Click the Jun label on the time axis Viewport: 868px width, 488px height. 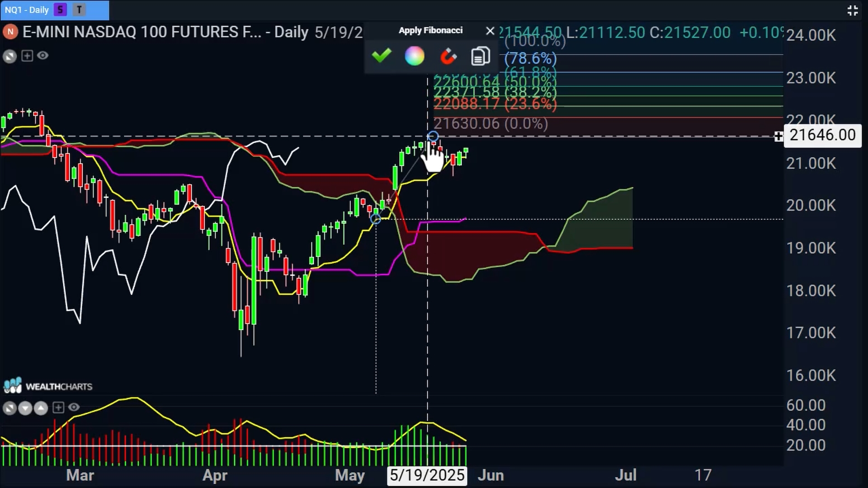pyautogui.click(x=491, y=475)
